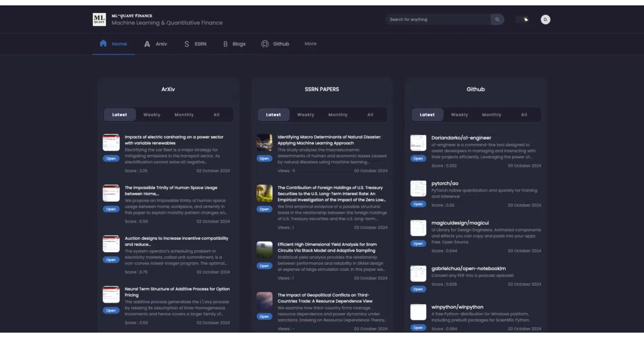This screenshot has height=338, width=644.
Task: Click Open under electric carsharing paper
Action: [x=111, y=158]
